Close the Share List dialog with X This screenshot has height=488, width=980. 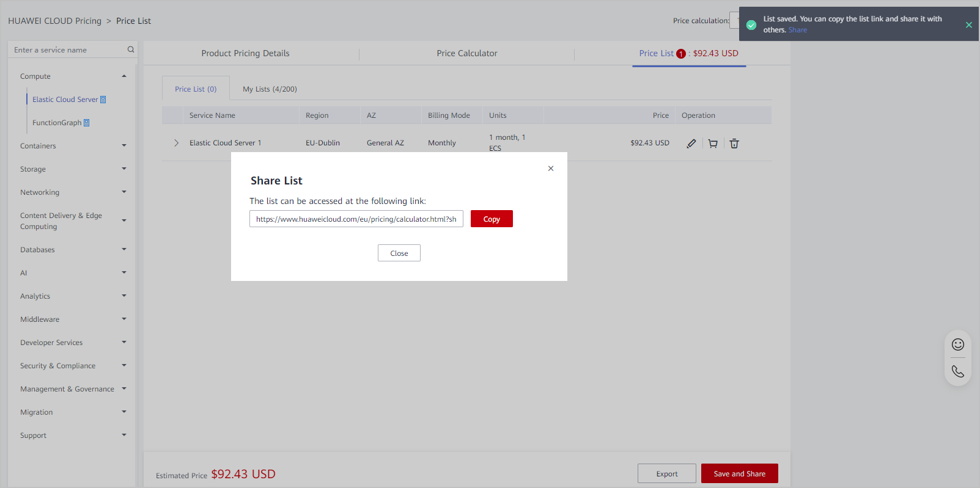[551, 169]
